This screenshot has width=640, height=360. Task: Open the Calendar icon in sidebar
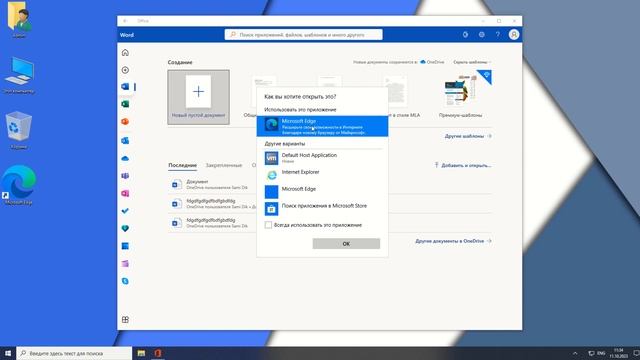[125, 246]
